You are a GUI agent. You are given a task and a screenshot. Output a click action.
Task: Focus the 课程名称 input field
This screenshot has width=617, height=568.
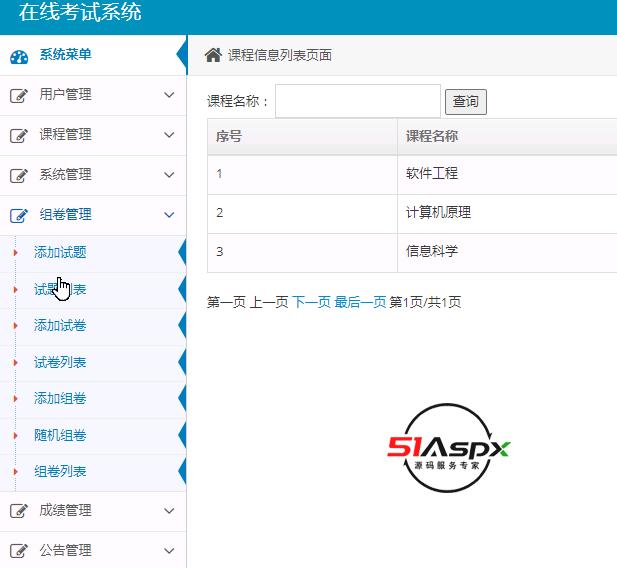(358, 101)
